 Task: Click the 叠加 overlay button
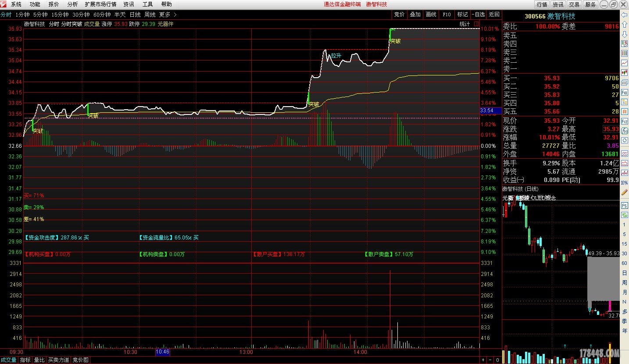(x=415, y=14)
